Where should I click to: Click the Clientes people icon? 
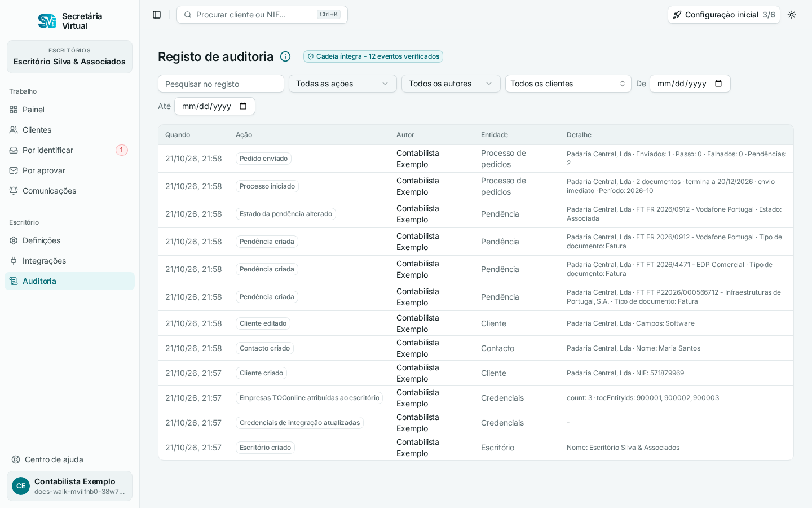14,130
